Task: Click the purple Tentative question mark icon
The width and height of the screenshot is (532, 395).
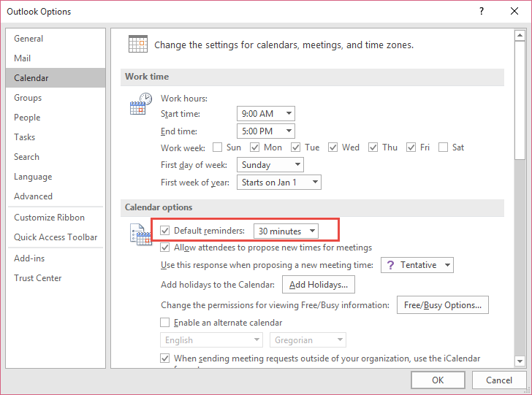Action: pos(390,265)
